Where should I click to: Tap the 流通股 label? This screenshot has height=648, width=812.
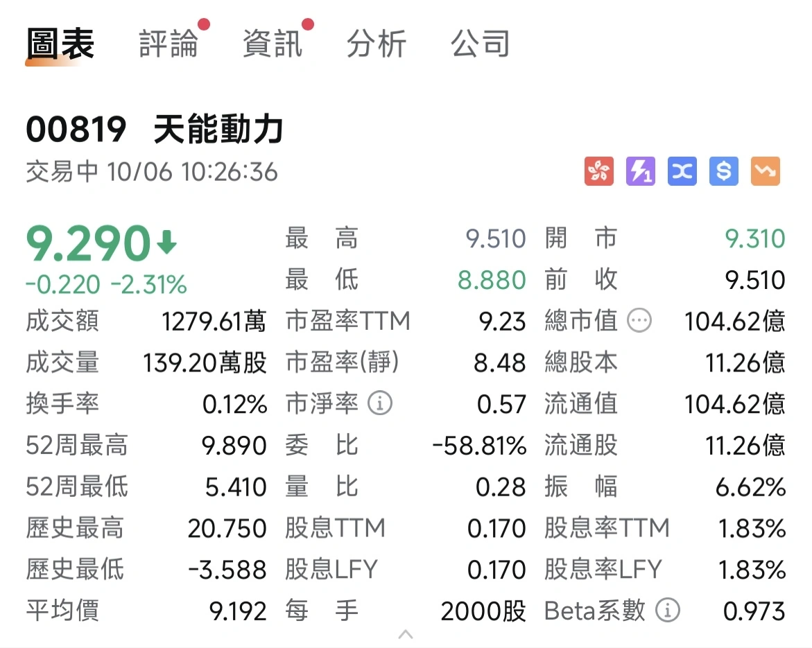pyautogui.click(x=581, y=445)
